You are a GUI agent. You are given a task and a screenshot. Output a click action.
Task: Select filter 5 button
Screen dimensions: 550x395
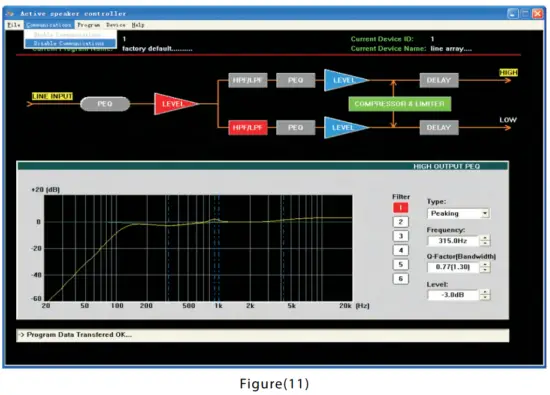pyautogui.click(x=401, y=265)
